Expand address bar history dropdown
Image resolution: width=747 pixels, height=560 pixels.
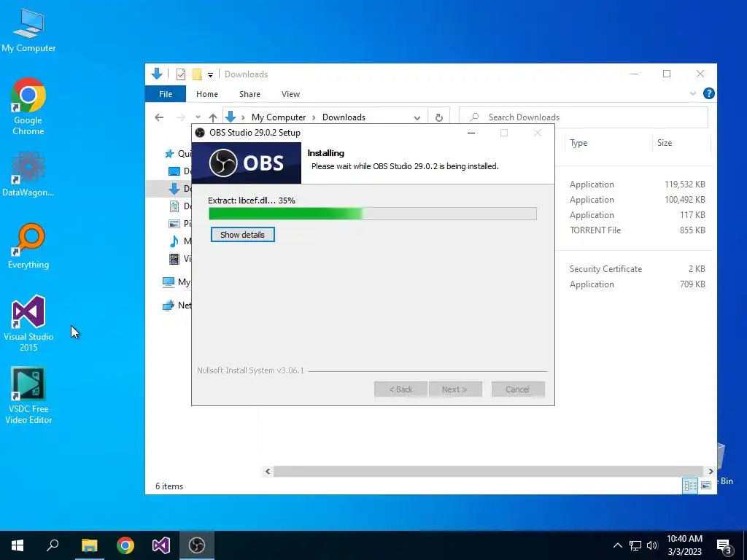pyautogui.click(x=417, y=117)
